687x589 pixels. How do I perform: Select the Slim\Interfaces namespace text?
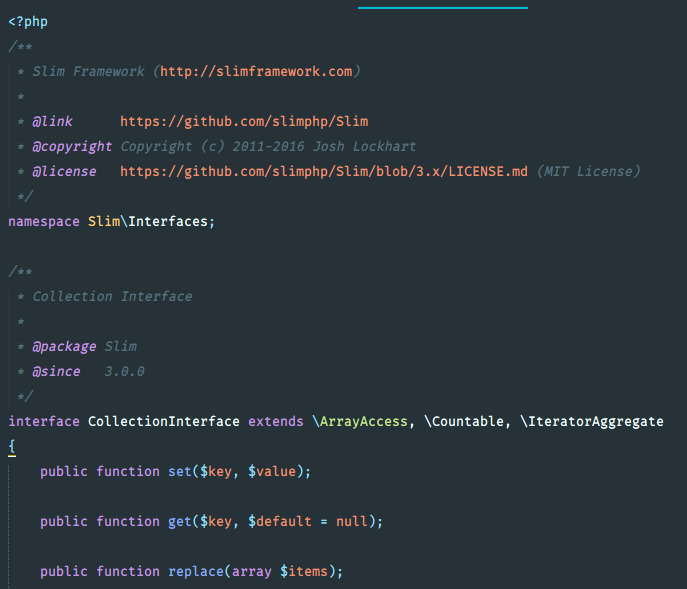148,221
